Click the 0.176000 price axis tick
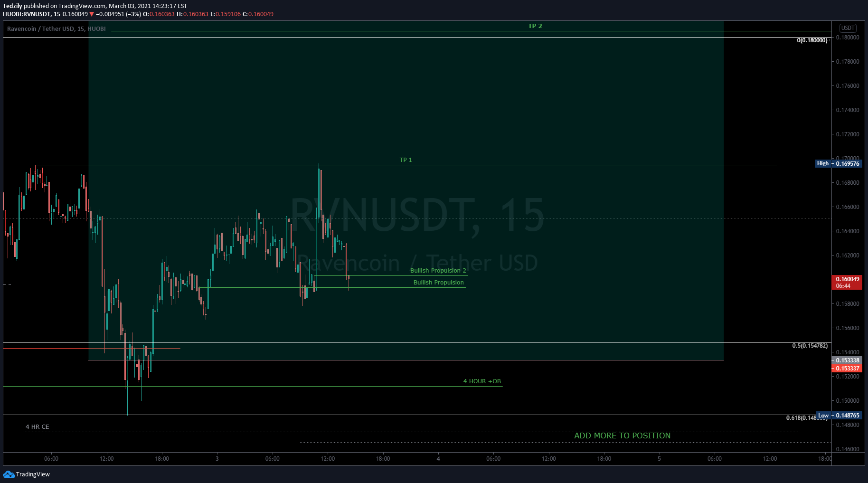Image resolution: width=868 pixels, height=483 pixels. pyautogui.click(x=848, y=86)
